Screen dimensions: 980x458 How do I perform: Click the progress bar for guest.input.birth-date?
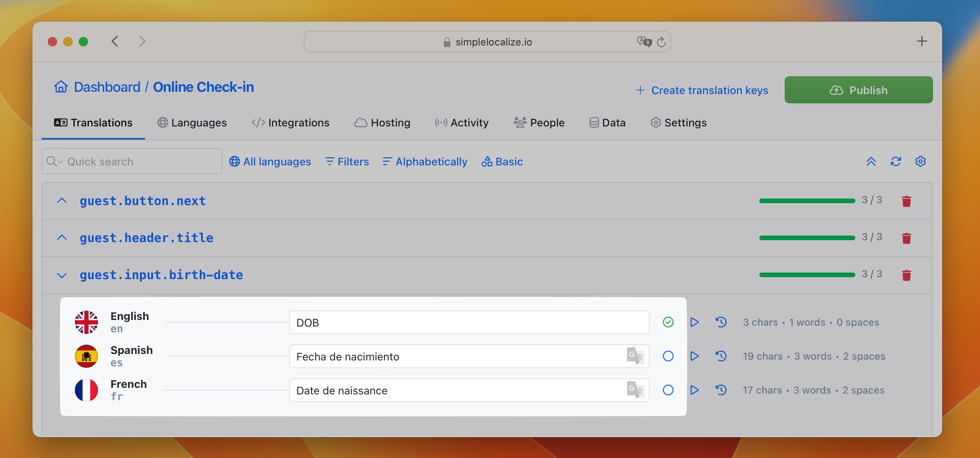pyautogui.click(x=806, y=275)
